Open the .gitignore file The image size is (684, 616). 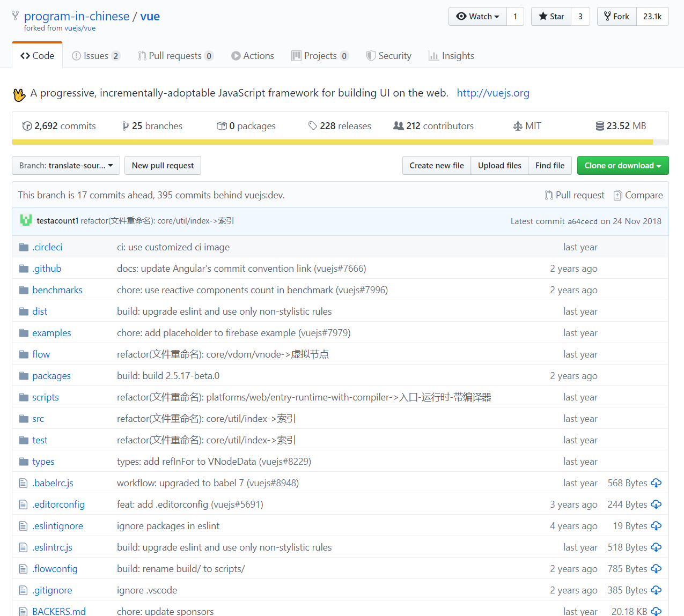52,590
